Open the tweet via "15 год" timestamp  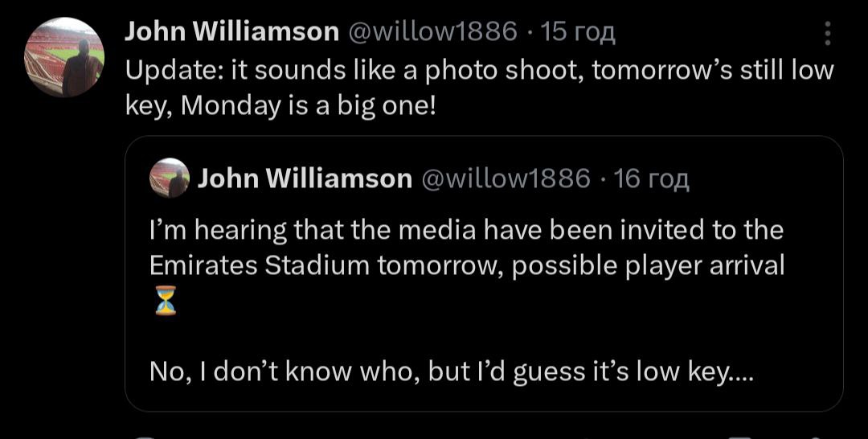[x=578, y=31]
